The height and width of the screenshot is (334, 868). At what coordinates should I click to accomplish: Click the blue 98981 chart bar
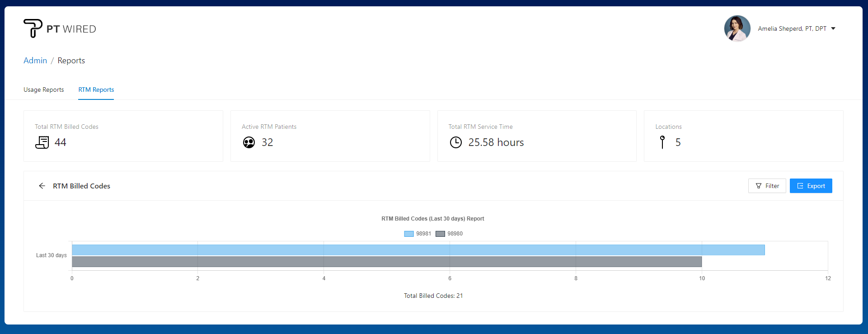tap(418, 250)
